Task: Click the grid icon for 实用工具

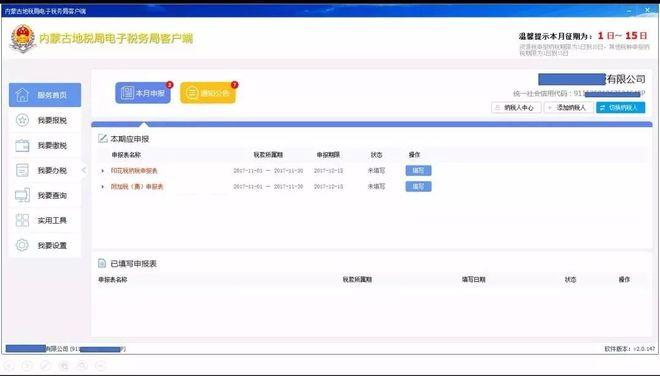Action: 22,220
